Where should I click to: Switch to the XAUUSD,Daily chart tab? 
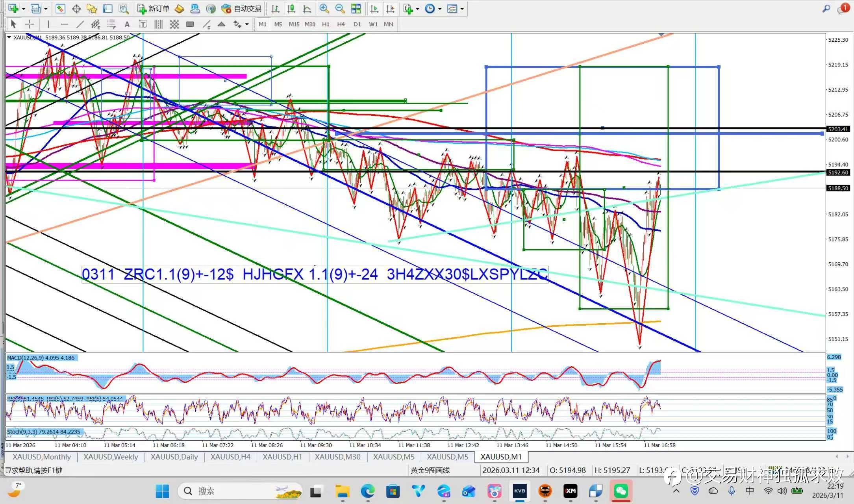point(174,457)
